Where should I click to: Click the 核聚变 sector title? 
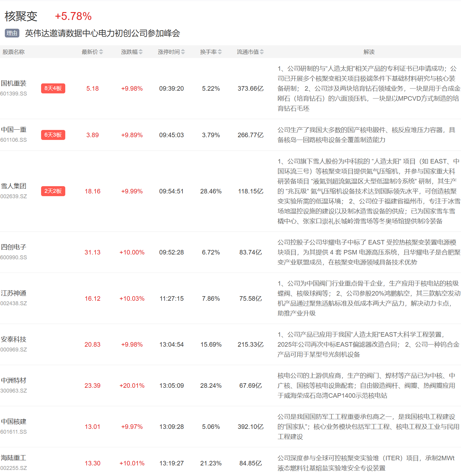tap(21, 16)
